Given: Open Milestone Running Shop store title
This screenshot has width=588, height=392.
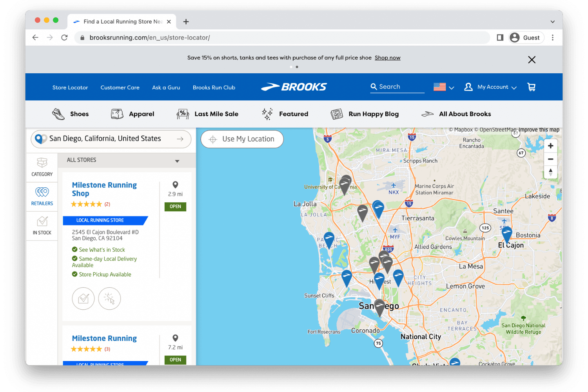Looking at the screenshot, I should pyautogui.click(x=104, y=189).
